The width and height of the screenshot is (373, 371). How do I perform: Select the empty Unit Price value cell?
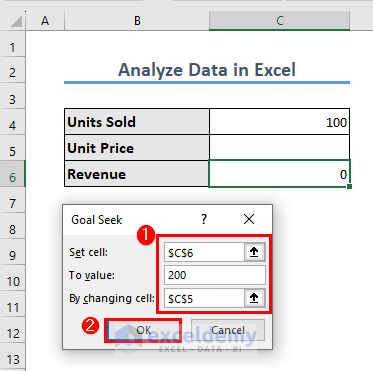279,148
